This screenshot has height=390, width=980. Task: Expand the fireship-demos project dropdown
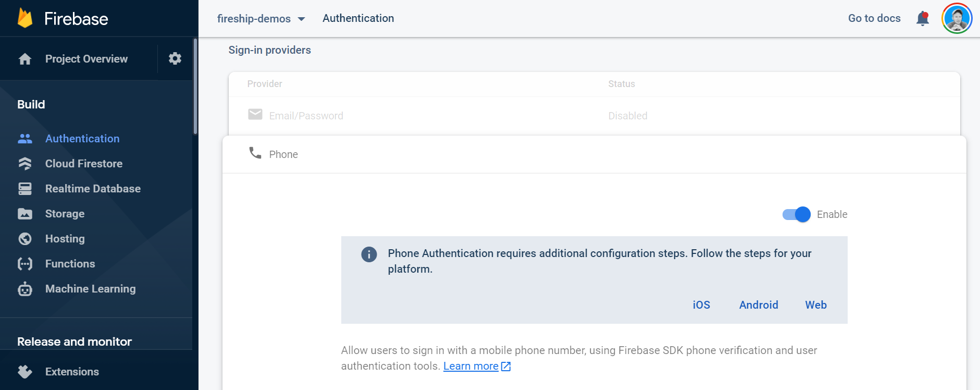tap(261, 19)
